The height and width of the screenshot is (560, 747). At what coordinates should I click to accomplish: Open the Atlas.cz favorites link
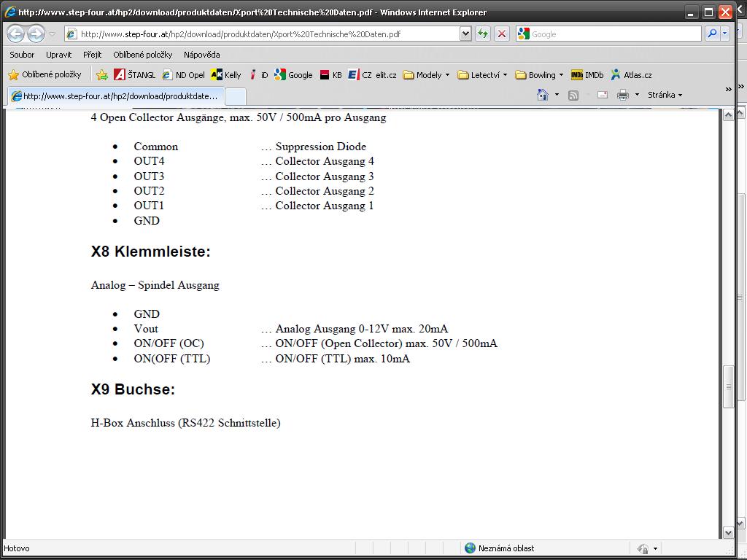[x=632, y=74]
